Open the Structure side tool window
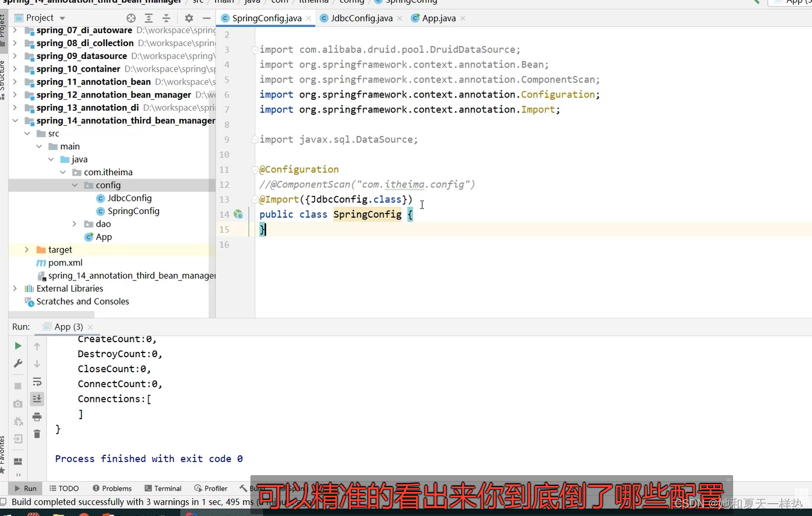The height and width of the screenshot is (516, 812). tap(3, 79)
